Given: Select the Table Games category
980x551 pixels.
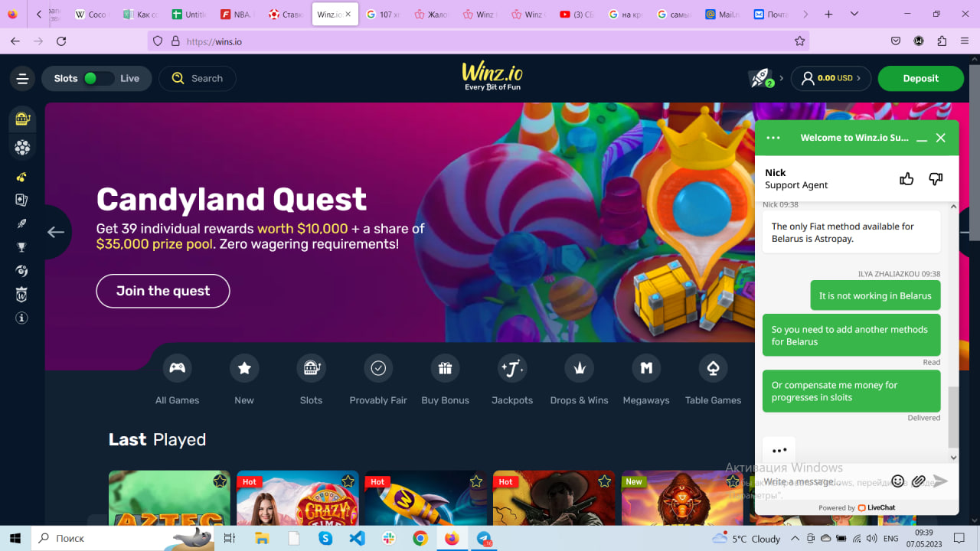Looking at the screenshot, I should tap(713, 380).
